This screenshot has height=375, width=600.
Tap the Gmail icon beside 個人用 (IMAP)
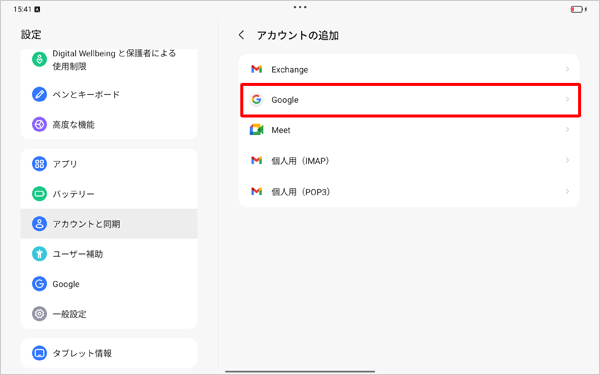click(256, 160)
